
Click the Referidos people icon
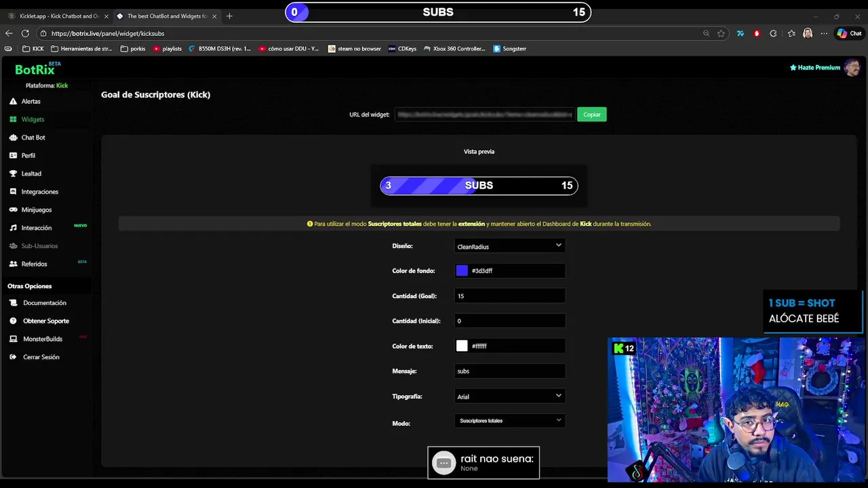(13, 264)
